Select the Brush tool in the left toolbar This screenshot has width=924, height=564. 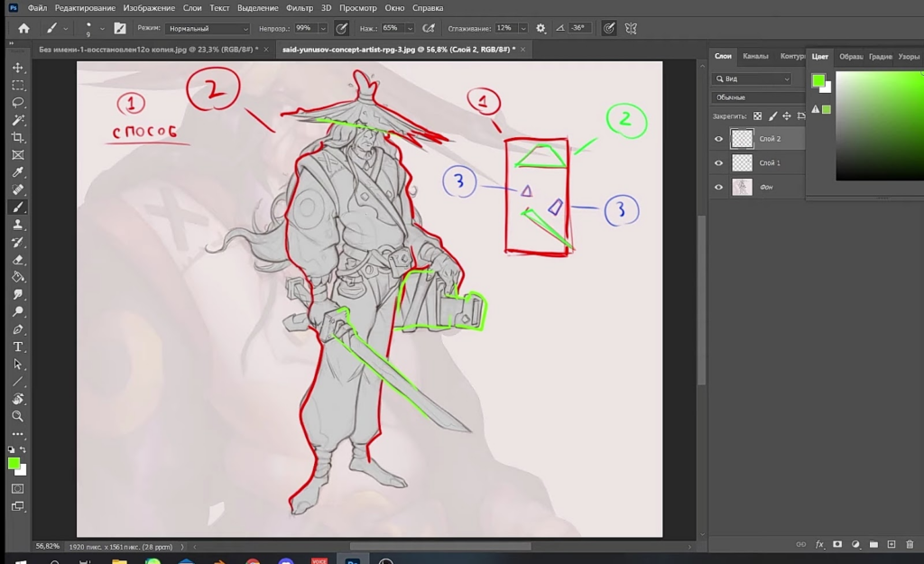coord(18,208)
